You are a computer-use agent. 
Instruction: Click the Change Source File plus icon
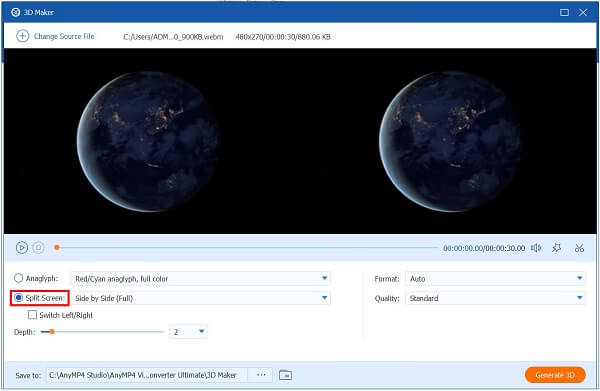[22, 36]
